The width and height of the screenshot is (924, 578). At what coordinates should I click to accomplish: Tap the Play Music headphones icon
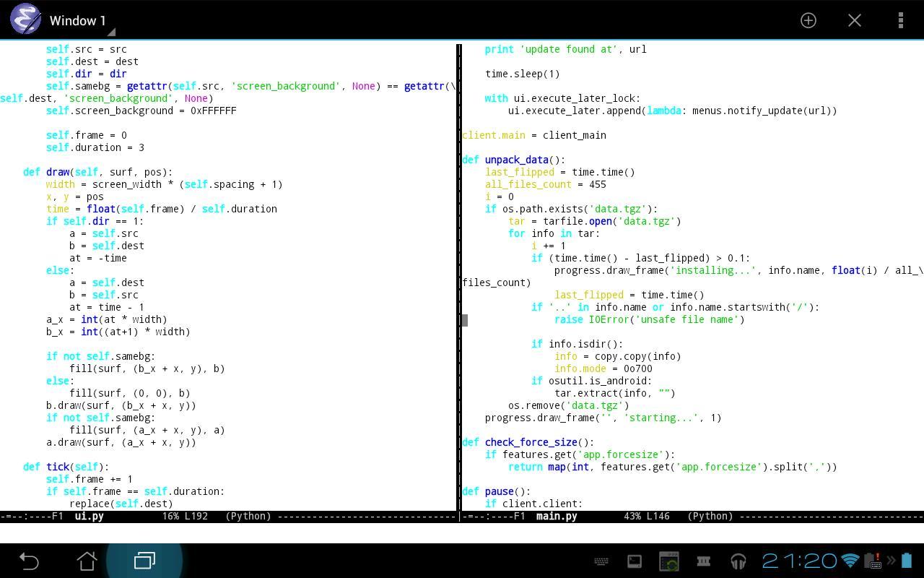[x=739, y=561]
